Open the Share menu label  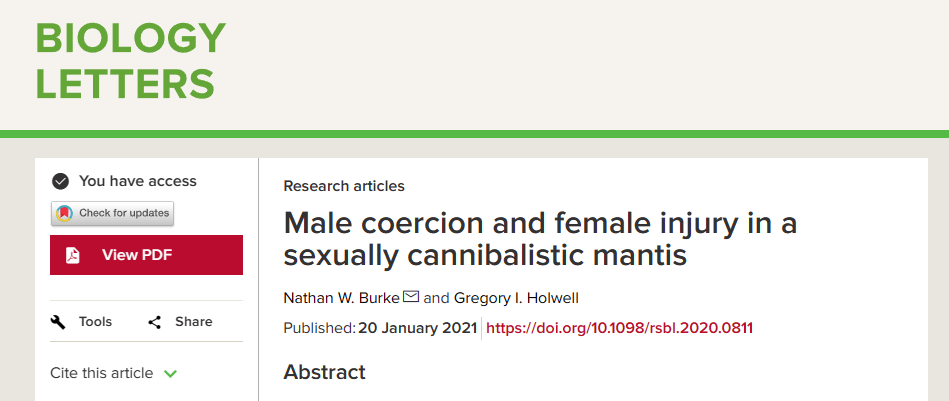(193, 321)
